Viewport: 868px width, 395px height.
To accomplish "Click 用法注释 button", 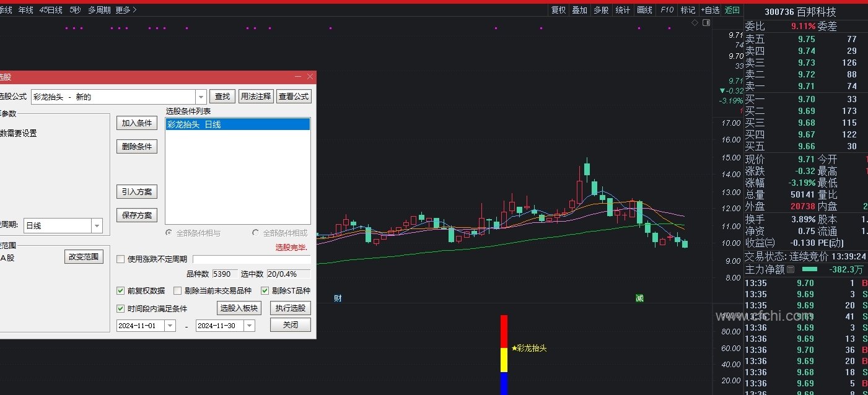I will click(x=256, y=97).
